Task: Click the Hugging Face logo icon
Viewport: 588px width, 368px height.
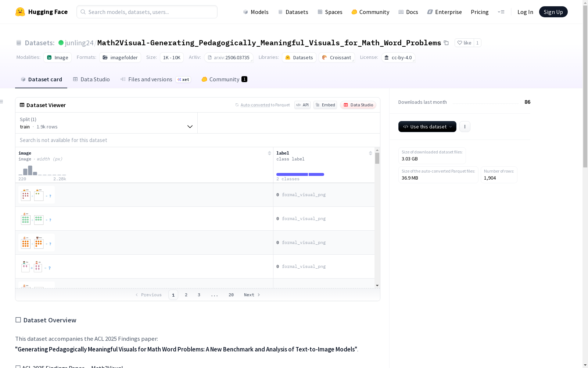Action: pyautogui.click(x=20, y=12)
